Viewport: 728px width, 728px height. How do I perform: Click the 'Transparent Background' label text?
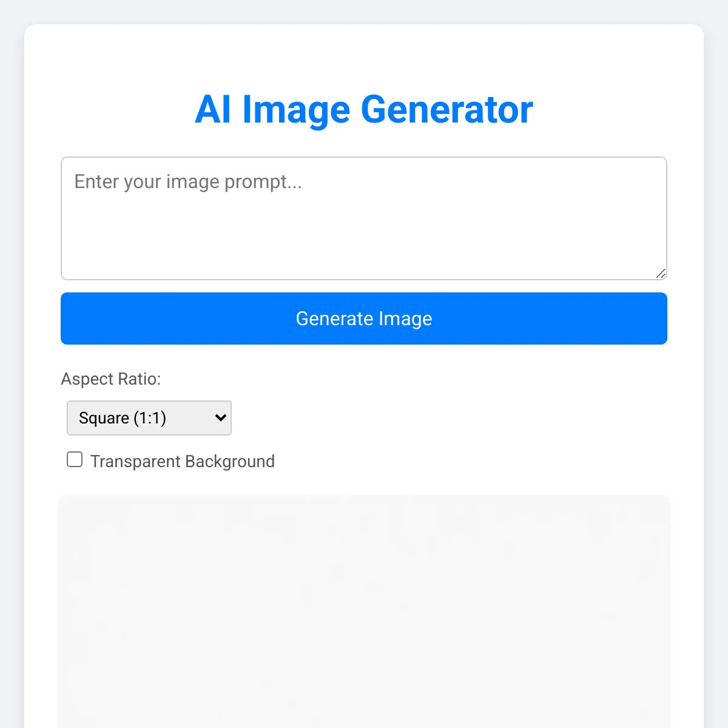[x=182, y=461]
